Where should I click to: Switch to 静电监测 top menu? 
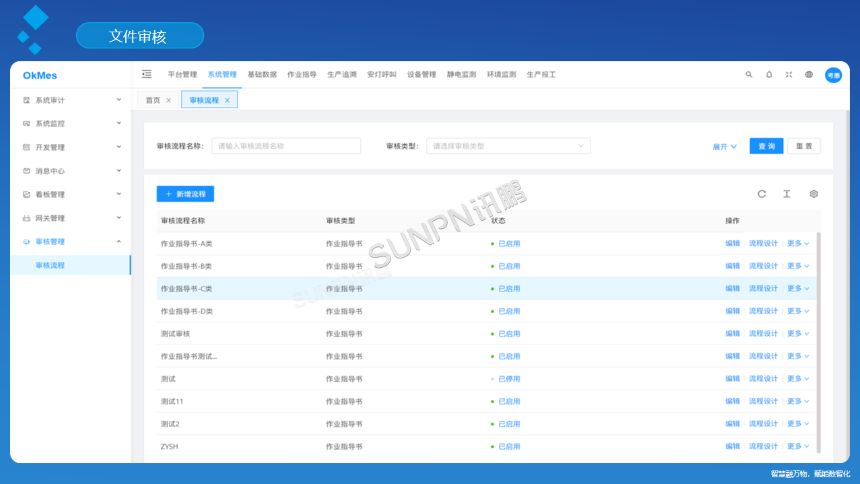(461, 75)
